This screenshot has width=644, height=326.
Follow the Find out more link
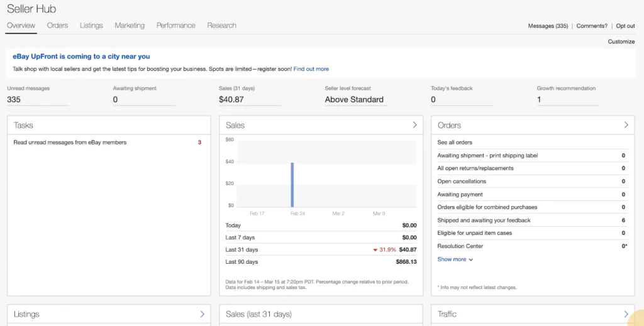click(x=311, y=69)
